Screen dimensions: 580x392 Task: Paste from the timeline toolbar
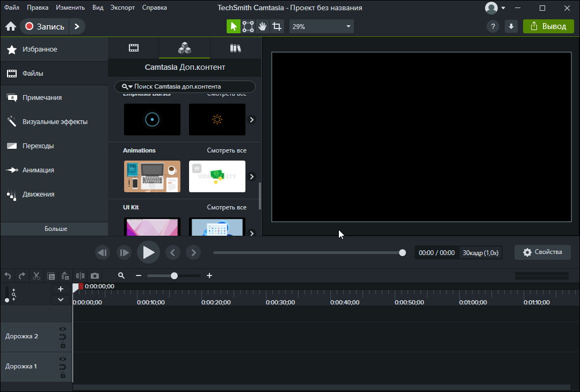pos(65,275)
